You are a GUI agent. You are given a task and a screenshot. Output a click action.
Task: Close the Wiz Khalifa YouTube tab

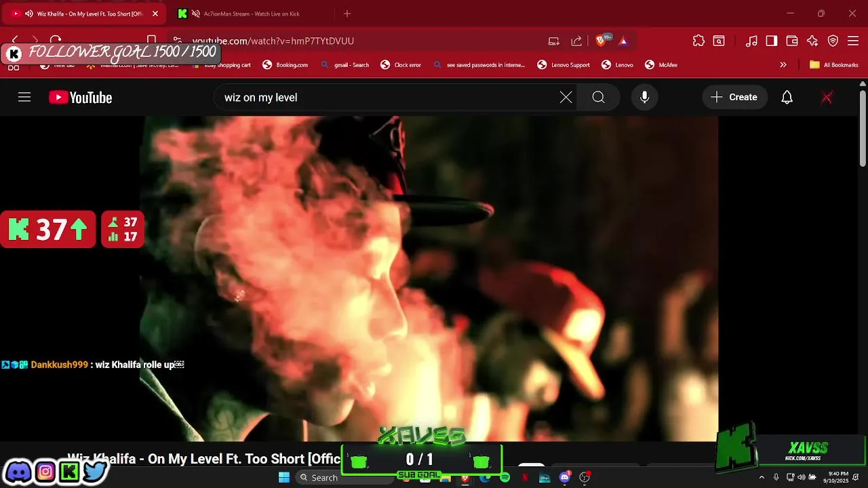[x=155, y=14]
